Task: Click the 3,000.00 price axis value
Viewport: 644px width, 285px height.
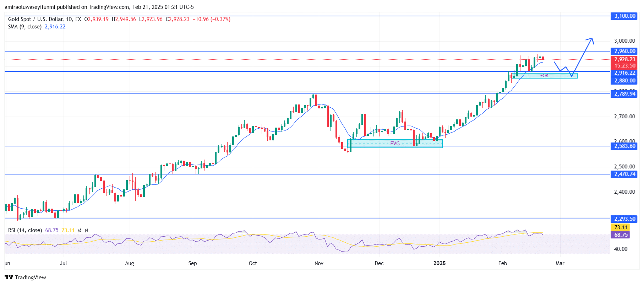Action: point(624,41)
